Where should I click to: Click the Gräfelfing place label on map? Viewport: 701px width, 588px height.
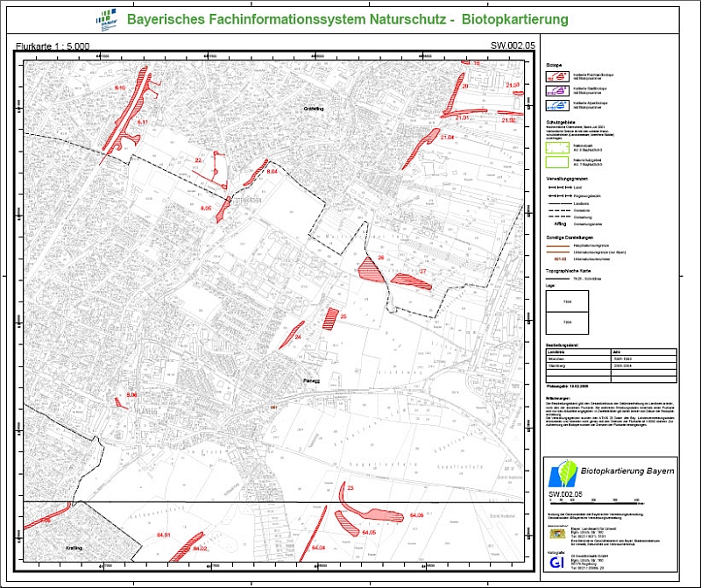point(313,108)
